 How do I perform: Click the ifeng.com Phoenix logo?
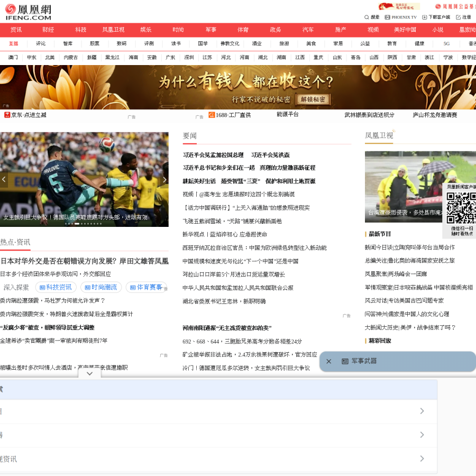point(28,13)
